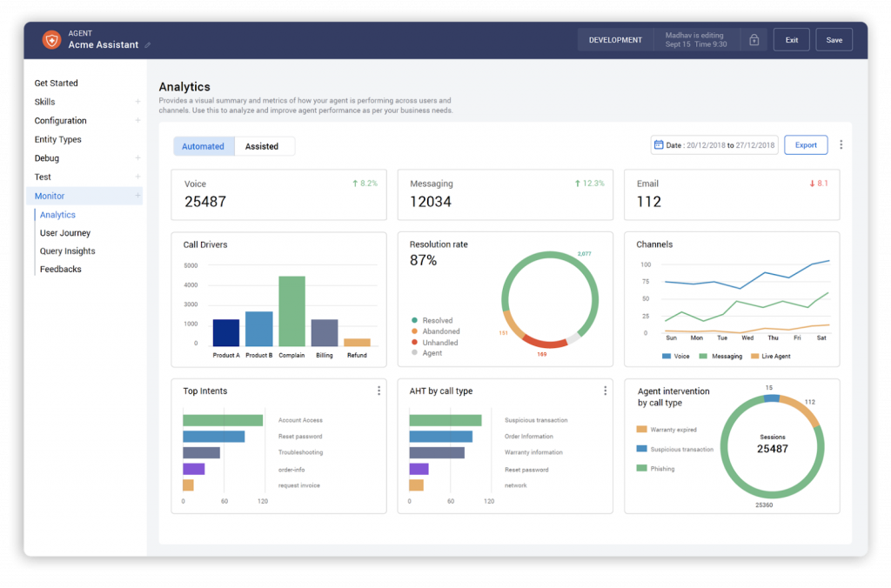Expand the Configuration section
The height and width of the screenshot is (588, 891).
point(139,120)
